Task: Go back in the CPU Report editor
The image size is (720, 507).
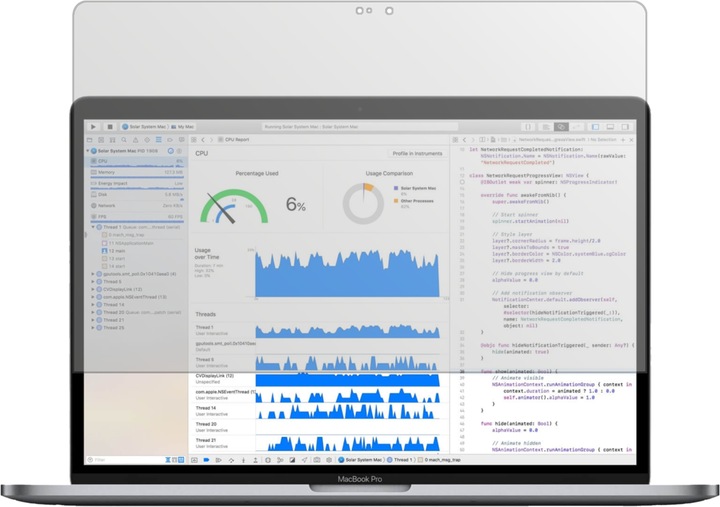Action: pyautogui.click(x=203, y=140)
